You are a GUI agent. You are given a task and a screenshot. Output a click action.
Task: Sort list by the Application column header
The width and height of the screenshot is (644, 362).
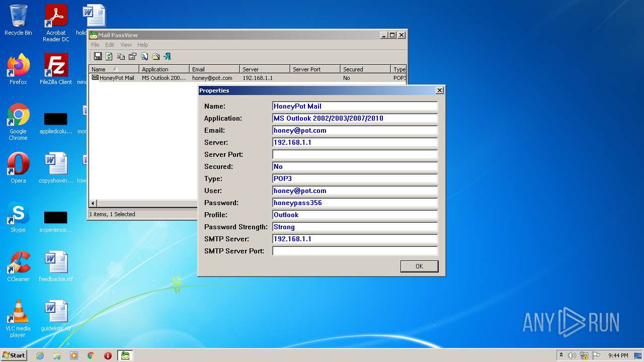coord(164,69)
